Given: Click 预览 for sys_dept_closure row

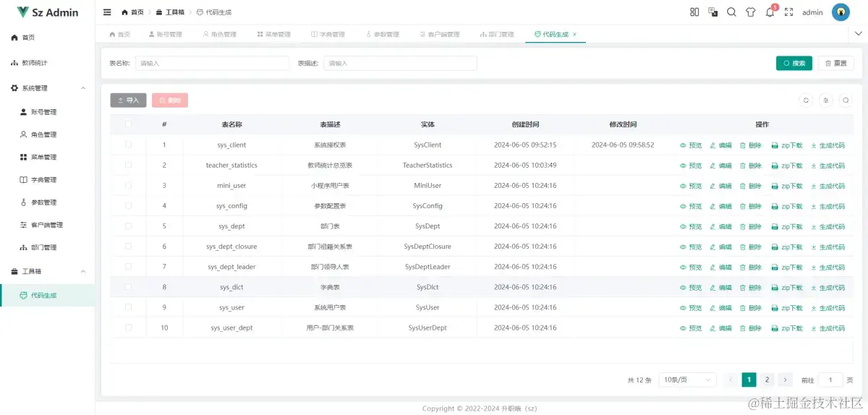Looking at the screenshot, I should point(691,247).
